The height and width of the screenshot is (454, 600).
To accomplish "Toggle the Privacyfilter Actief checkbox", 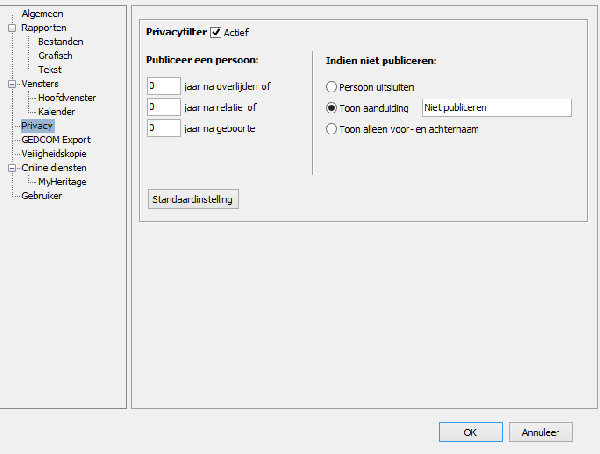I will (x=216, y=33).
